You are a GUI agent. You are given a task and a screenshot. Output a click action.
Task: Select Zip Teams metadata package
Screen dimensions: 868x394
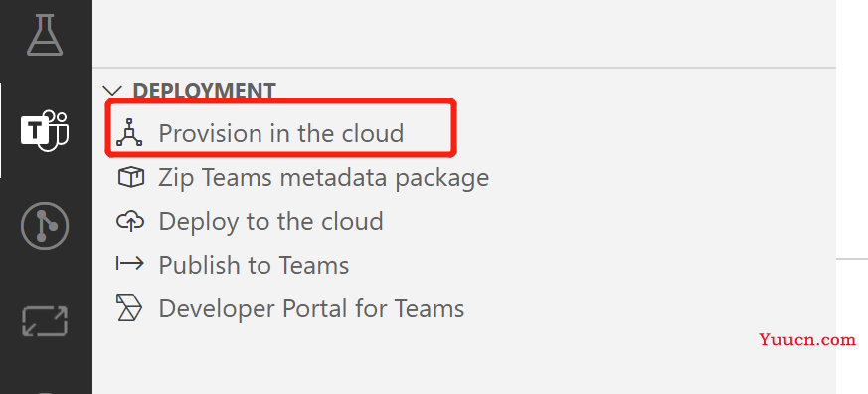point(324,177)
